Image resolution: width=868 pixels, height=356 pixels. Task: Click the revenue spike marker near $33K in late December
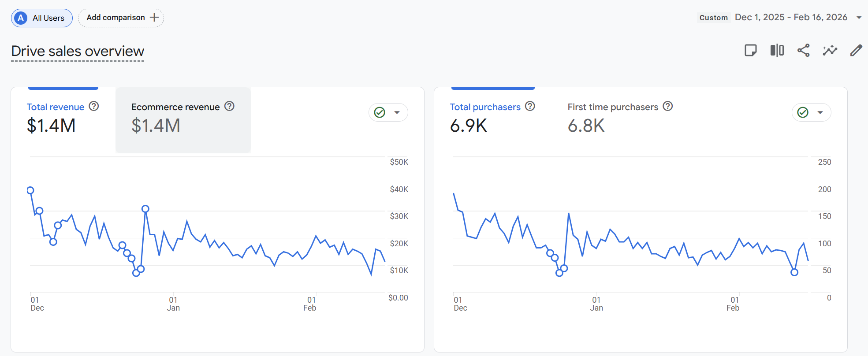(x=145, y=209)
